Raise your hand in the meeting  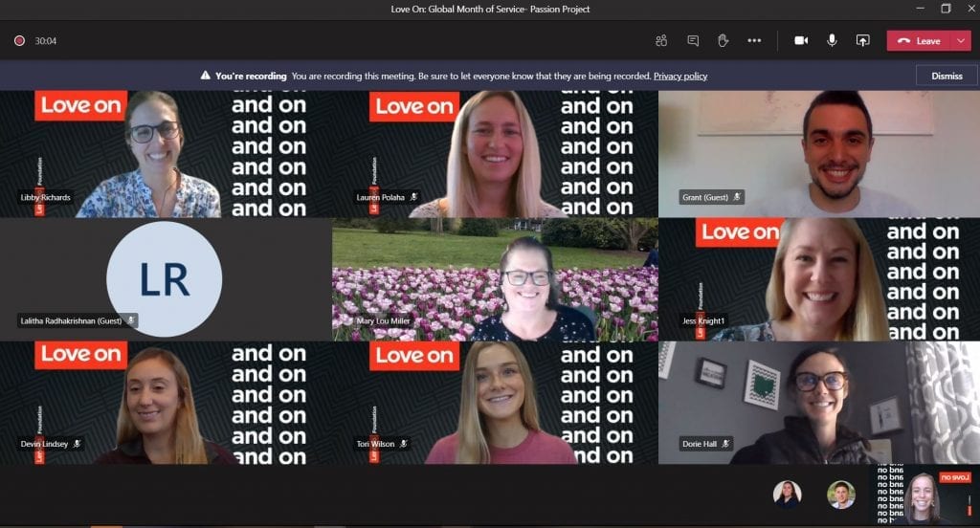[724, 40]
